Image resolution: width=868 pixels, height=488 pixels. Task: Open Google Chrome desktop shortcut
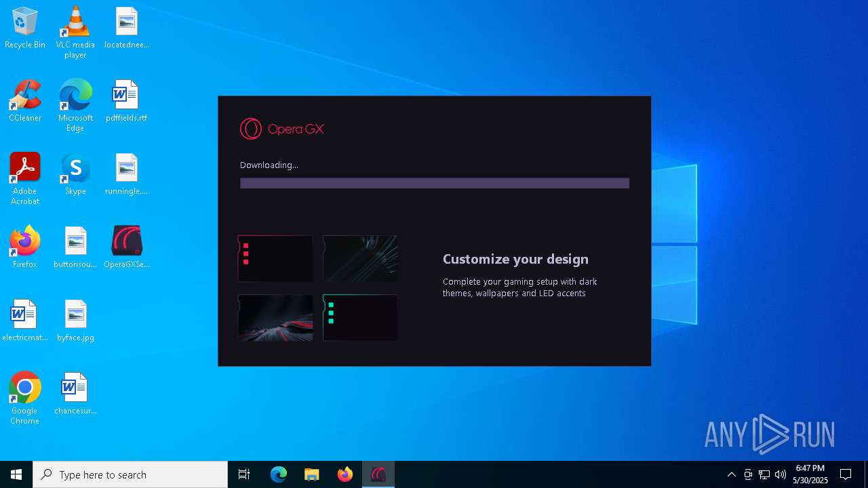25,398
